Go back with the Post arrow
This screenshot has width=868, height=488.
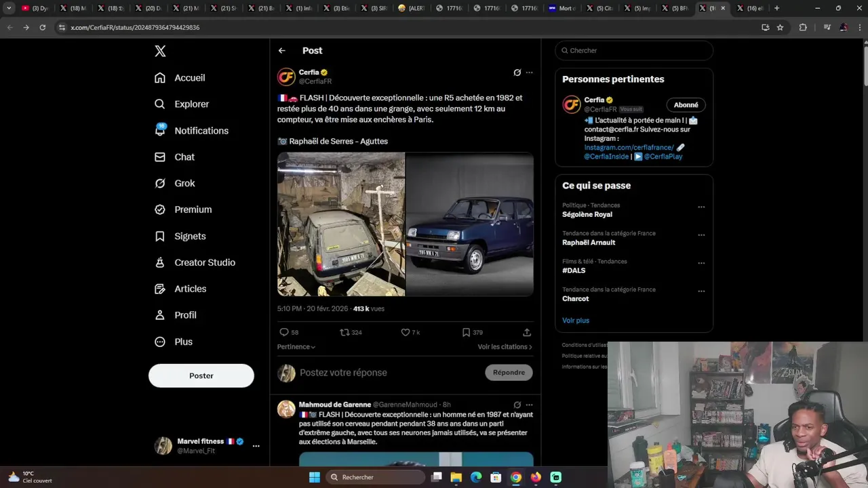click(x=282, y=51)
